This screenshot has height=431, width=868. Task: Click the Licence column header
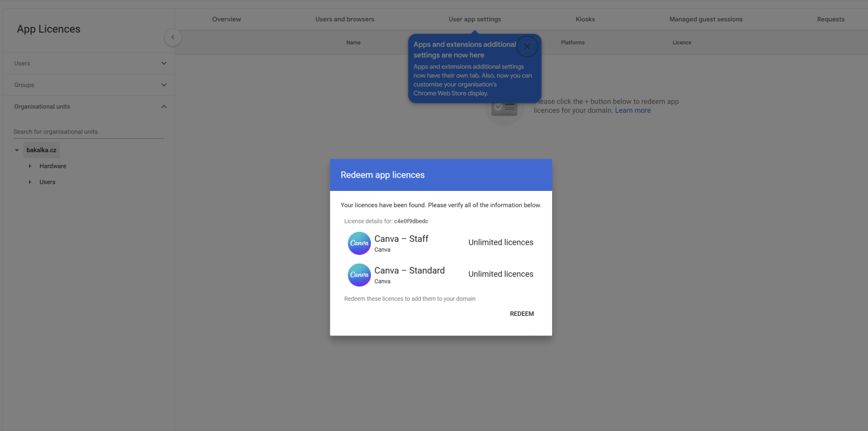click(682, 43)
